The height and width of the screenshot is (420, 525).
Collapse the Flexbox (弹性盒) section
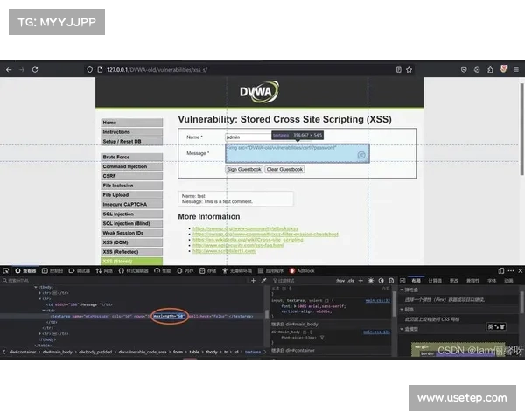point(402,290)
